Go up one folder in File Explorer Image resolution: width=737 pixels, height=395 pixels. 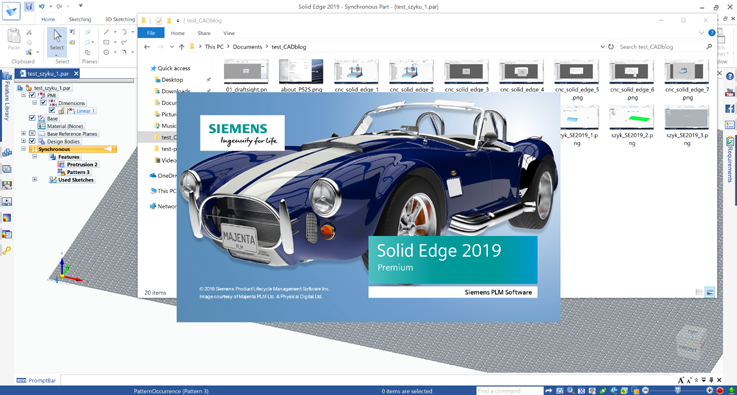coord(181,47)
